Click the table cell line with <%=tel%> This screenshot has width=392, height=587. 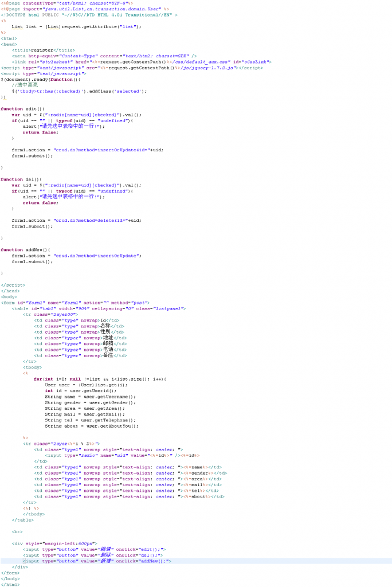pos(127,491)
